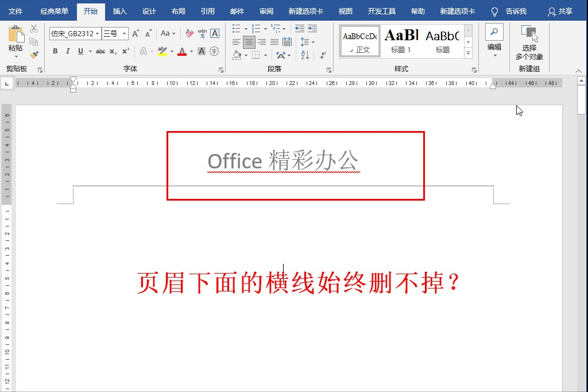Click the large Paste clipboard icon
Image resolution: width=588 pixels, height=392 pixels.
click(16, 34)
